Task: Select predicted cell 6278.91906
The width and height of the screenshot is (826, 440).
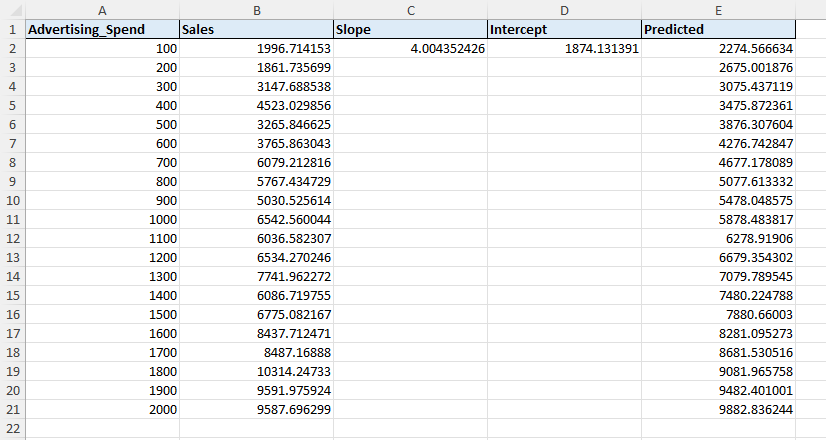Action: pos(719,238)
